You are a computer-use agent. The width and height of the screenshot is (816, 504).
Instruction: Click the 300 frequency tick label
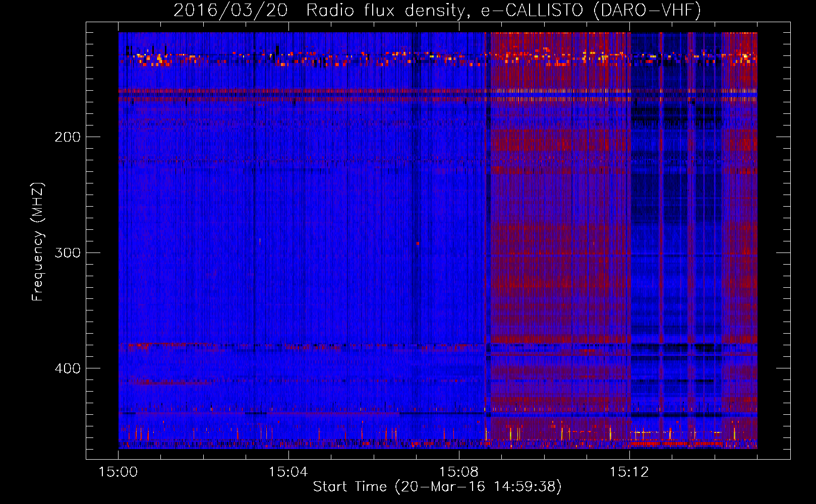(67, 253)
